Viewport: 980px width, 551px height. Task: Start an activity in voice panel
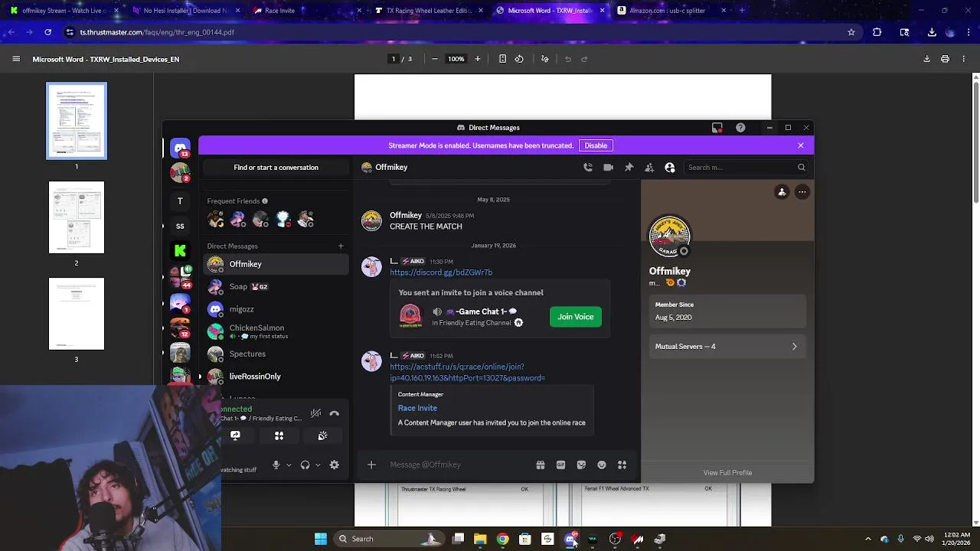click(x=279, y=435)
